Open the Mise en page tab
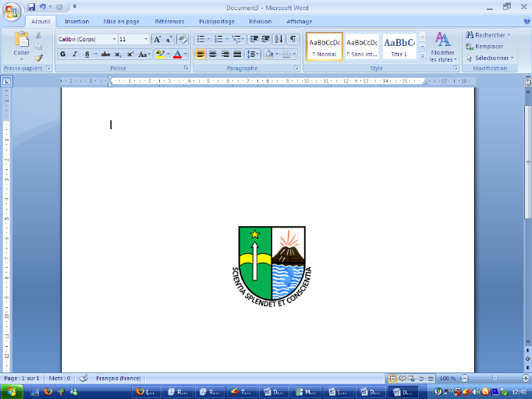Image resolution: width=532 pixels, height=399 pixels. [120, 22]
